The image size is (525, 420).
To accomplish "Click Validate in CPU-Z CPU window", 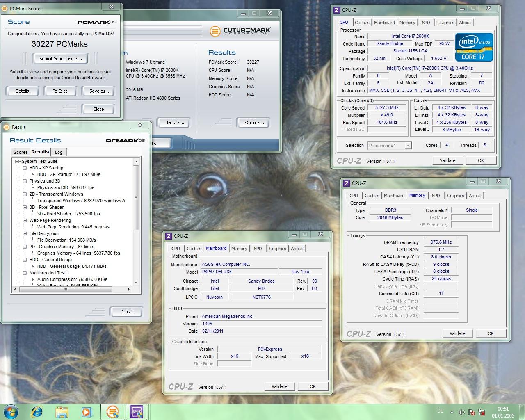I will click(x=447, y=160).
